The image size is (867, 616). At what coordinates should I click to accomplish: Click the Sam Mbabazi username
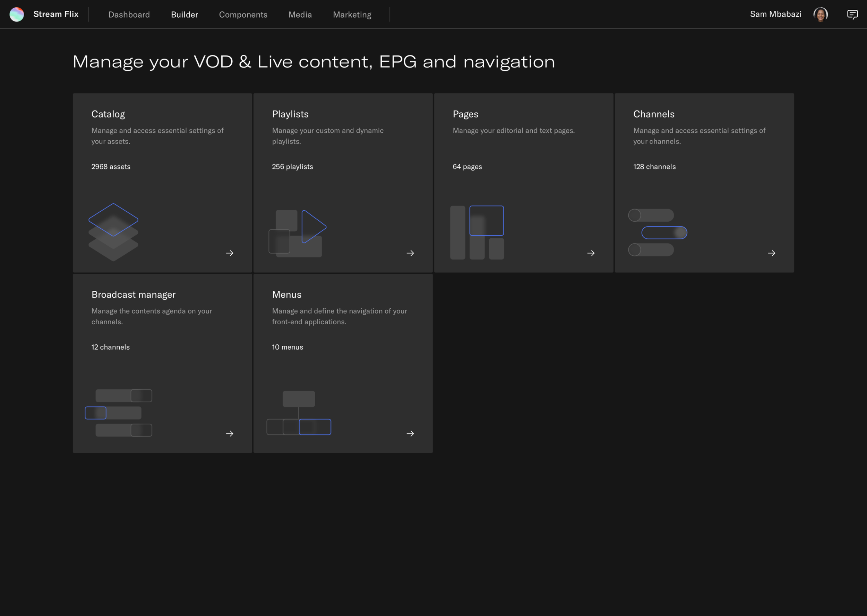click(775, 14)
